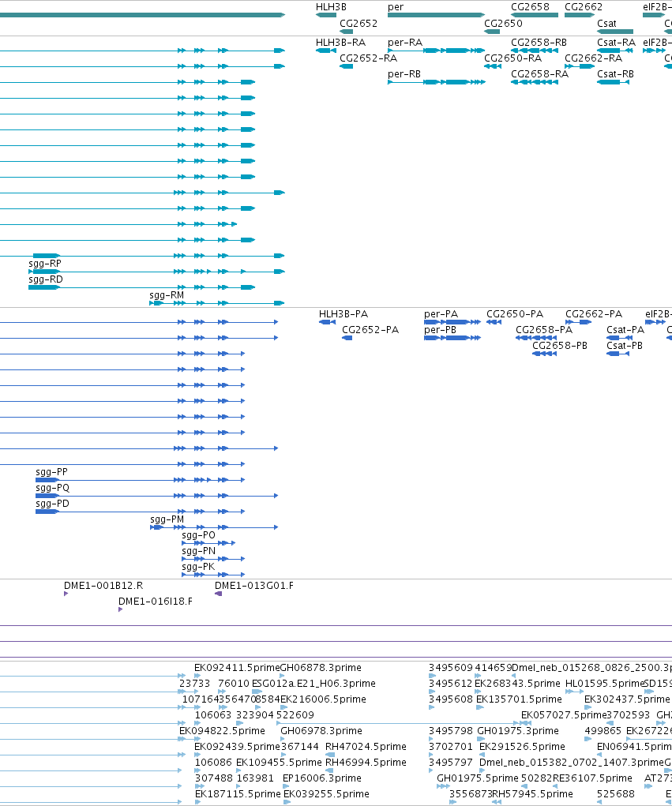Click the CG2658-RB transcript label
The height and width of the screenshot is (806, 672).
539,42
